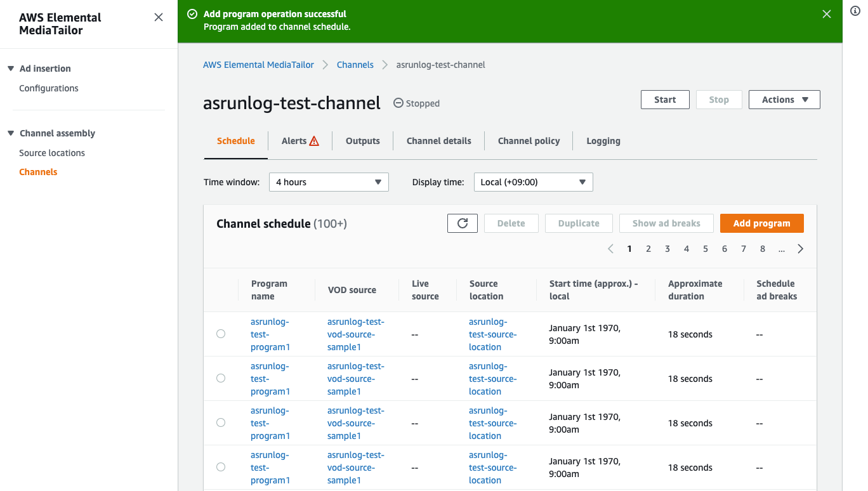
Task: Go to next schedule page arrow
Action: coord(801,249)
